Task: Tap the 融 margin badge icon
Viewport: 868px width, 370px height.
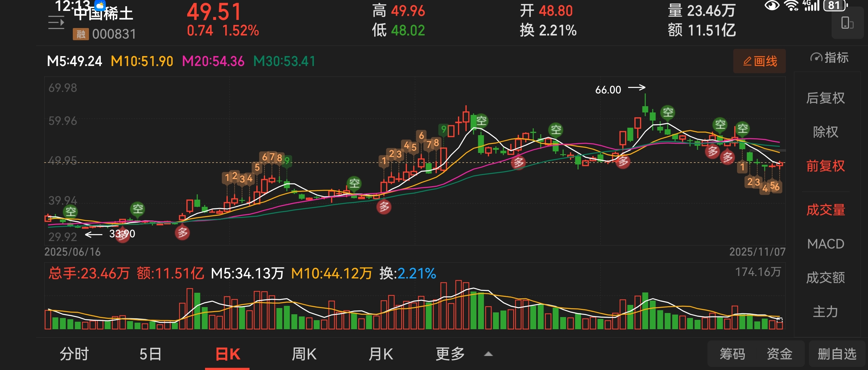Action: click(x=81, y=34)
